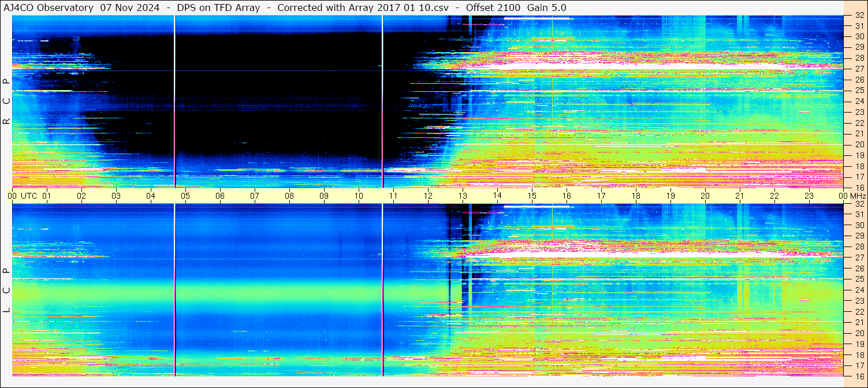Click the 09 hour label on time axis

(324, 196)
